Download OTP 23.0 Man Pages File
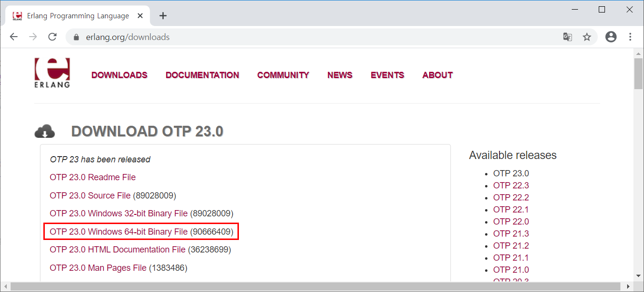Viewport: 644px width, 292px height. click(x=98, y=268)
